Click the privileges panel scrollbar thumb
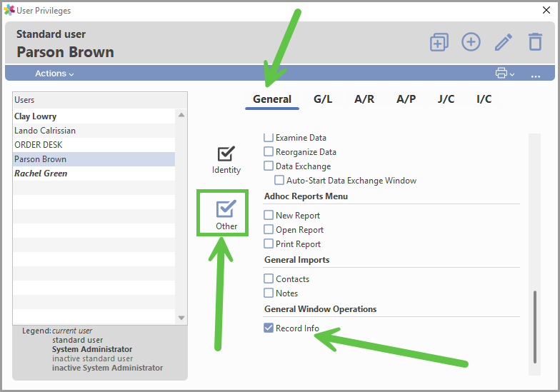 534,327
